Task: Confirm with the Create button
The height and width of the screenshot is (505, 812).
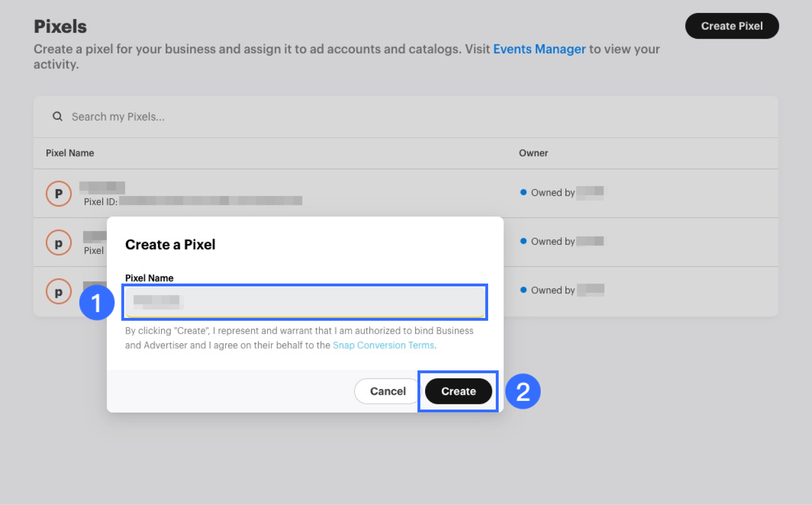Action: [458, 391]
